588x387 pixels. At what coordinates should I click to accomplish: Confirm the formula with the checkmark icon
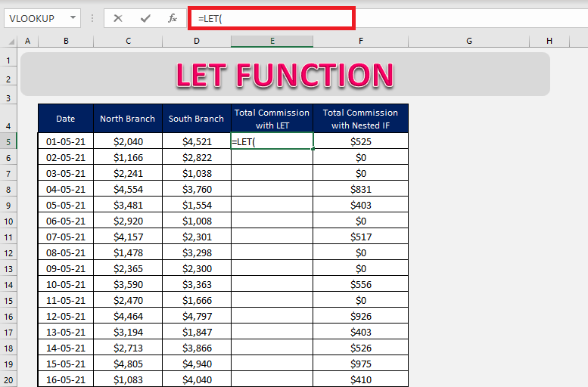[x=145, y=18]
